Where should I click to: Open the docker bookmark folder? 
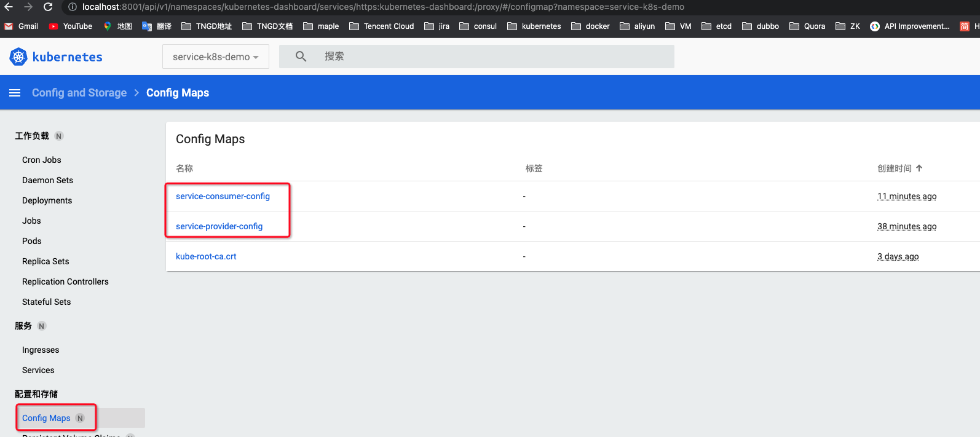pyautogui.click(x=591, y=26)
